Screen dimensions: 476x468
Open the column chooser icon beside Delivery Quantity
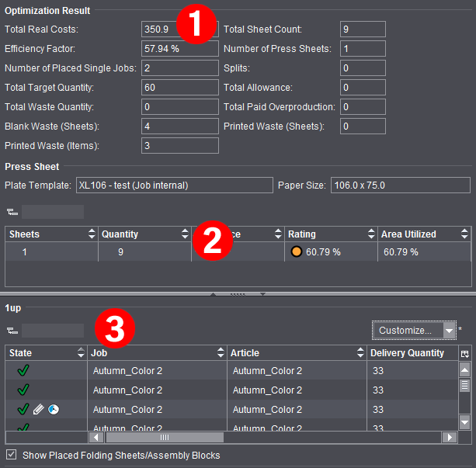coord(465,353)
